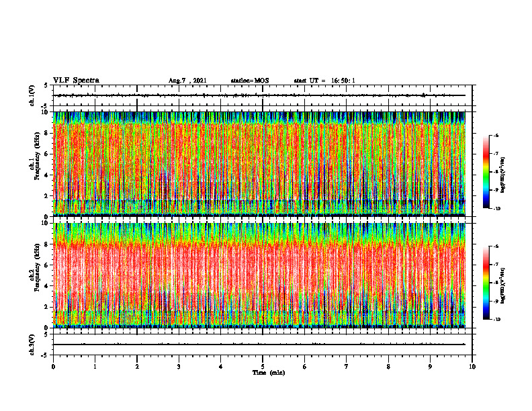The image size is (532, 411).
Task: Click the "-6" label on ch.1 colorbar
Action: (x=496, y=135)
